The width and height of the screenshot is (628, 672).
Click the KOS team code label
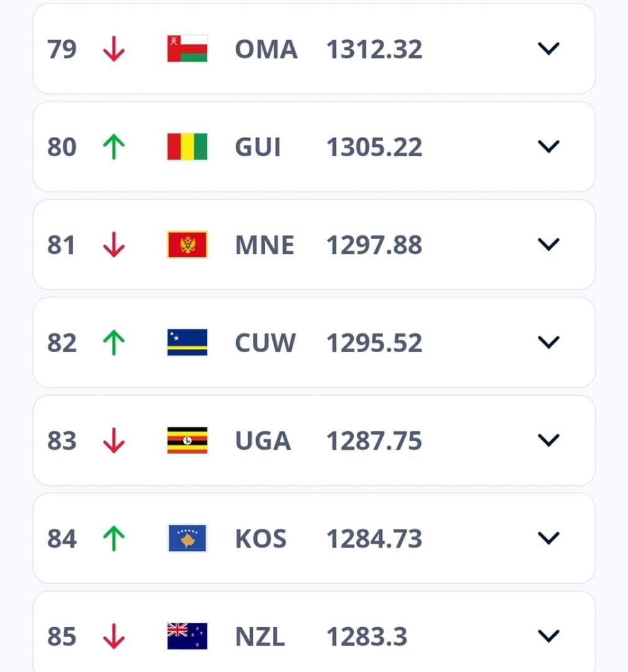[x=261, y=539]
